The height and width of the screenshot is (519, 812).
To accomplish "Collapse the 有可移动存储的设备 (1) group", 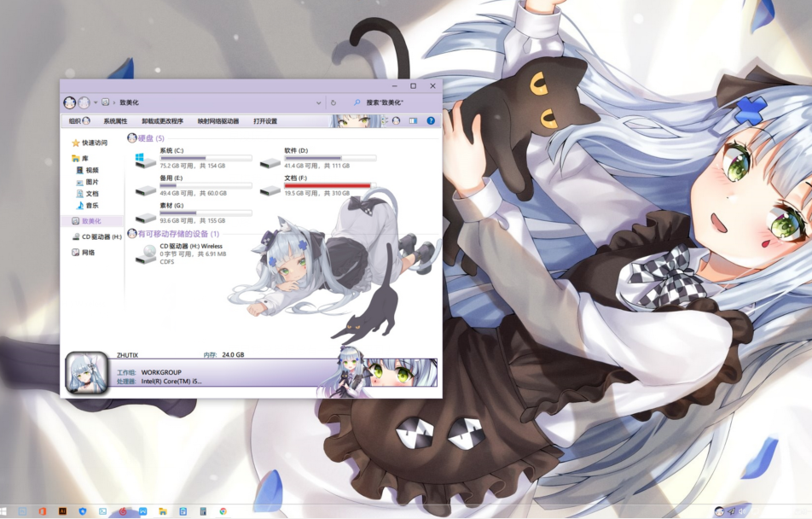I will point(173,234).
